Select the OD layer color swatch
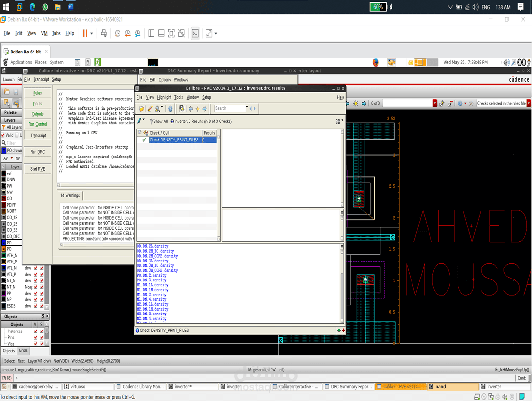Screen dimensions: 532x401 [4, 199]
